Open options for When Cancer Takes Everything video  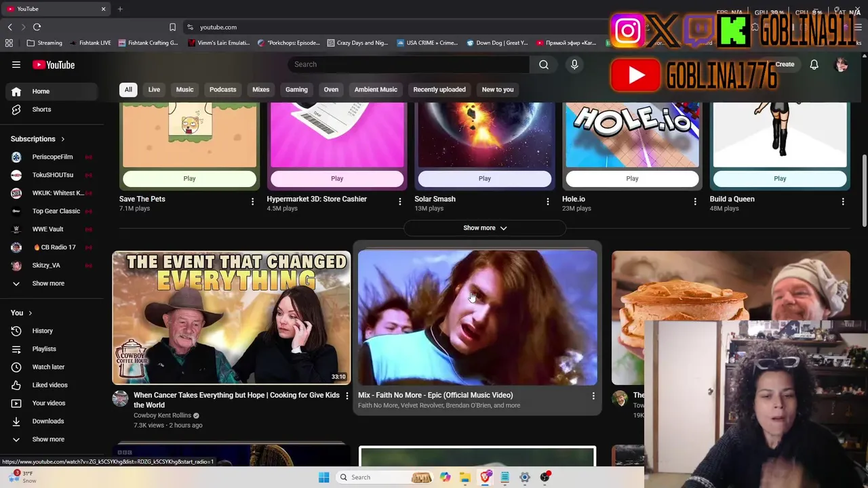[347, 395]
